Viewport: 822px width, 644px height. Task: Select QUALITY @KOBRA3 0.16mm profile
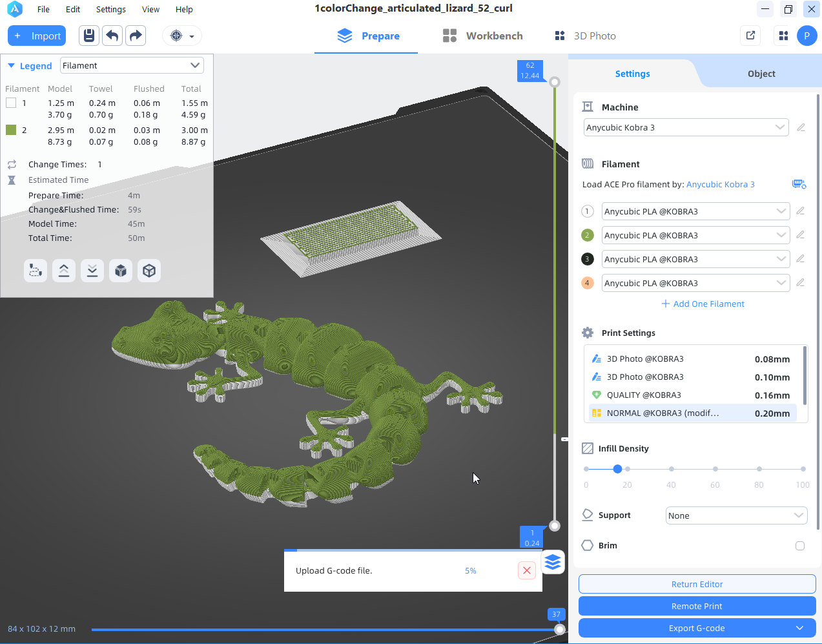tap(692, 395)
